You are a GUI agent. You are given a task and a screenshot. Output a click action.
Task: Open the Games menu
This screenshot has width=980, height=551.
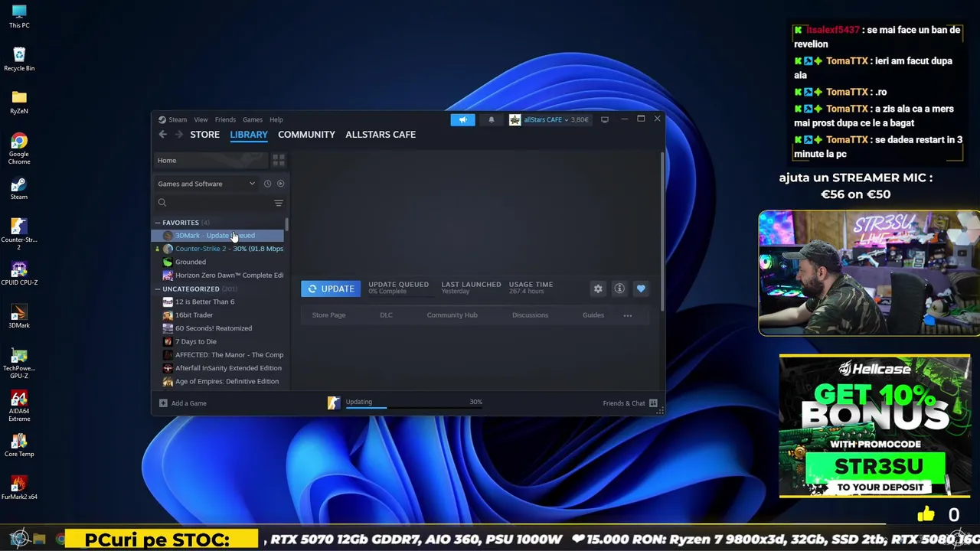pos(253,119)
